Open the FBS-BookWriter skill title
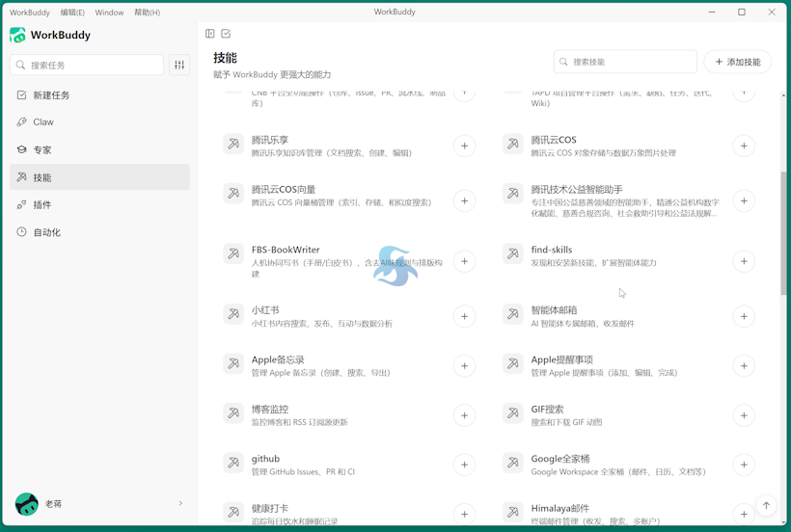 [x=286, y=250]
